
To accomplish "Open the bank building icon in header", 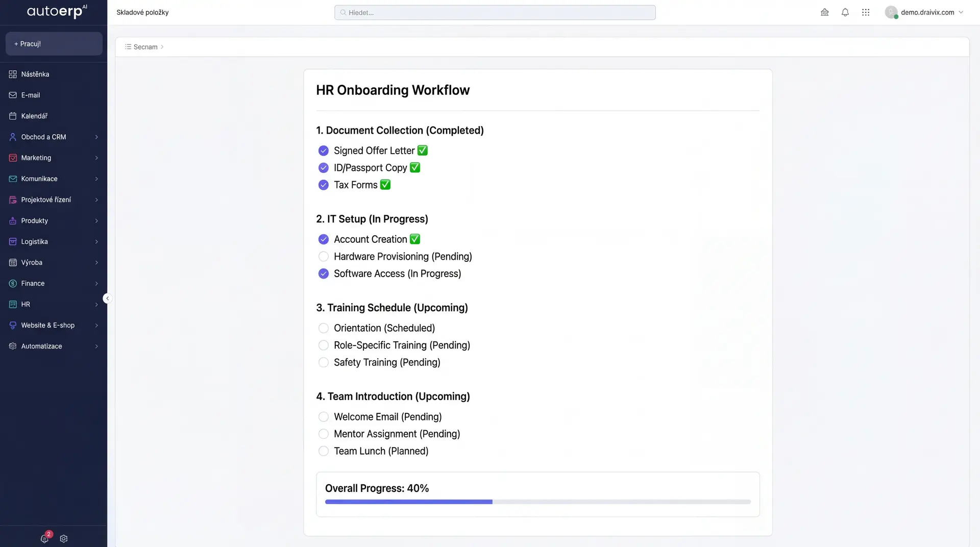I will coord(825,12).
